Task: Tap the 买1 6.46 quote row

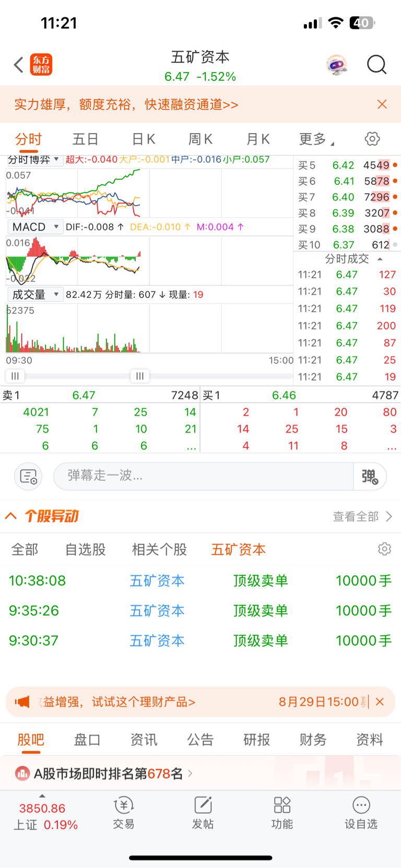Action: pyautogui.click(x=301, y=395)
